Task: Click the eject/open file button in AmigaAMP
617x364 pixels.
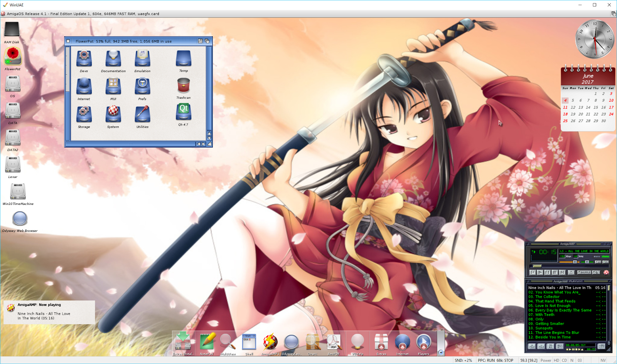Action: pyautogui.click(x=571, y=272)
